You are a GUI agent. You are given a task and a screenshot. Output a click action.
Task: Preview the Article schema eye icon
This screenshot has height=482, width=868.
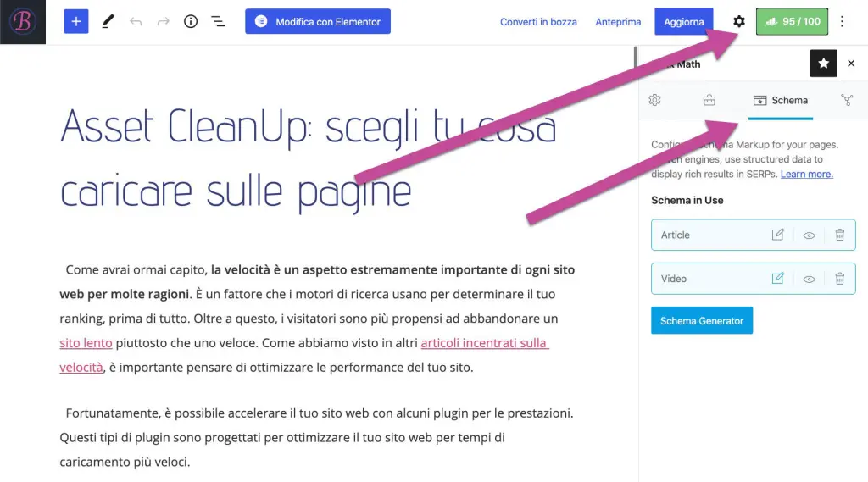click(809, 235)
